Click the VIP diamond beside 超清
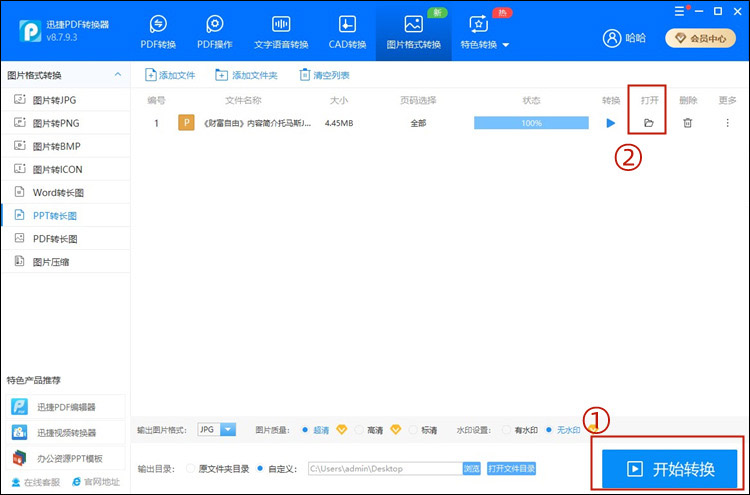750x495 pixels. pyautogui.click(x=341, y=429)
